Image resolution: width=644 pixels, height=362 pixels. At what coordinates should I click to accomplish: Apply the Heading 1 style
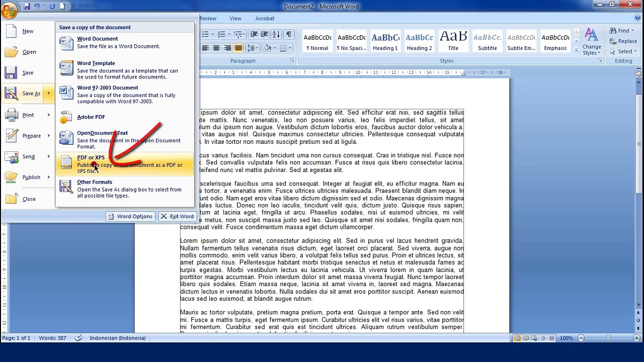[x=385, y=42]
